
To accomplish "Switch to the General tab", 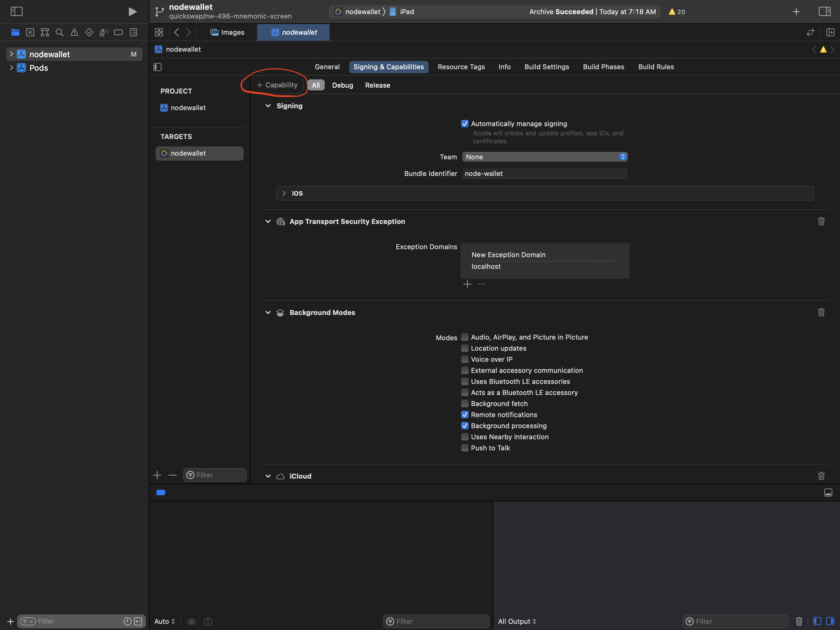I will pos(327,67).
